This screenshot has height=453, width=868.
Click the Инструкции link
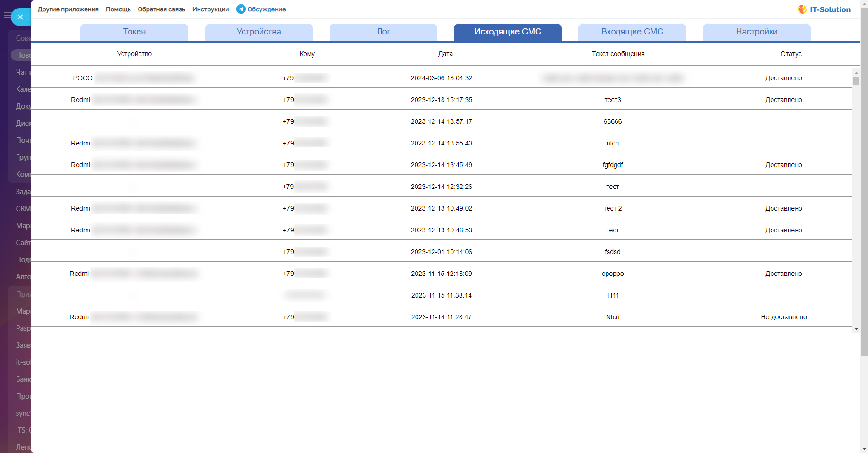210,9
